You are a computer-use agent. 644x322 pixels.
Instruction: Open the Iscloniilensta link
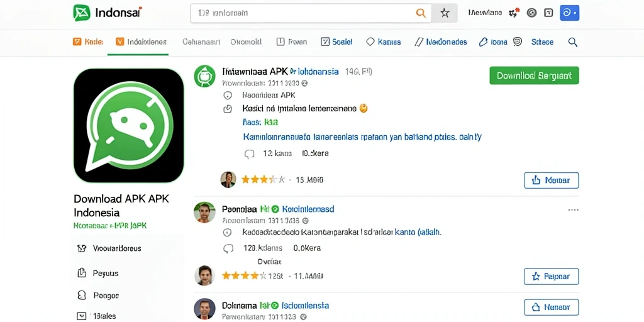306,306
